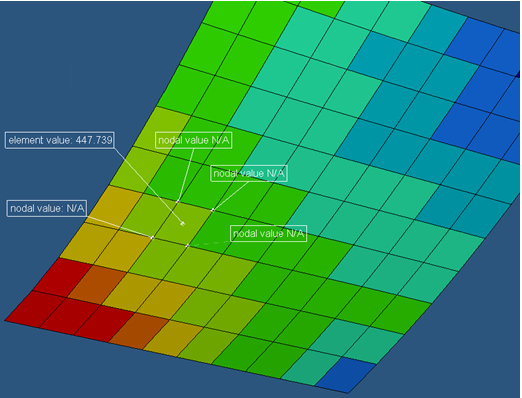This screenshot has width=522, height=398.
Task: Click the "element value: 447.739" label
Action: click(60, 140)
